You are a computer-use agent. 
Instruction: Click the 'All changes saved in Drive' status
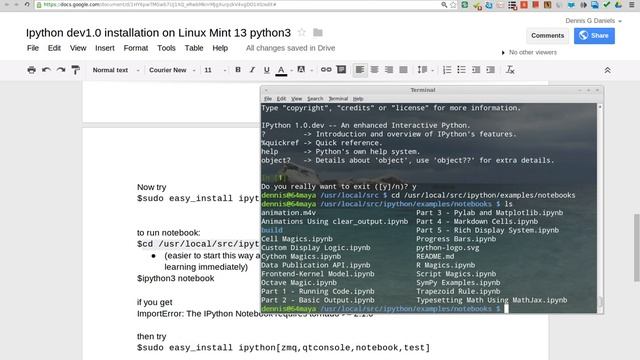pos(290,48)
